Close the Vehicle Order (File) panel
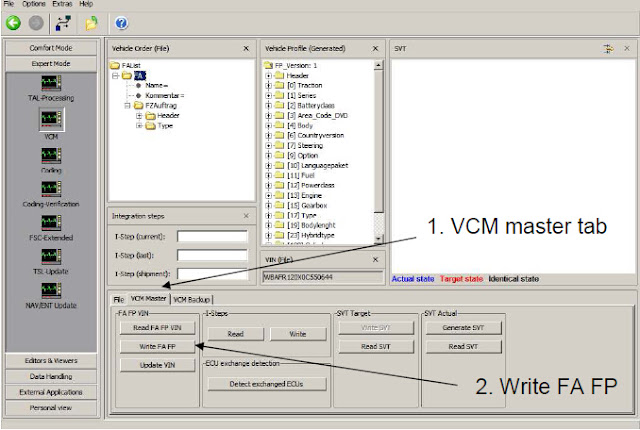This screenshot has width=640, height=430. pos(246,49)
